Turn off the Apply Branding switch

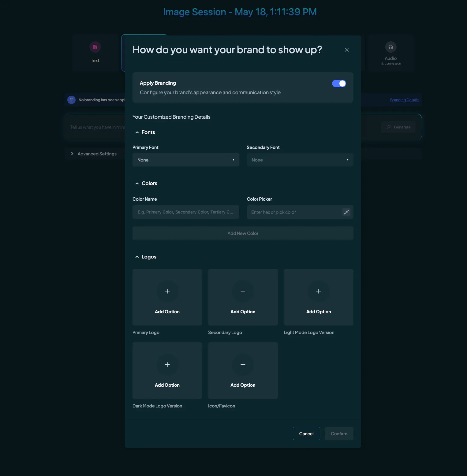(x=339, y=84)
